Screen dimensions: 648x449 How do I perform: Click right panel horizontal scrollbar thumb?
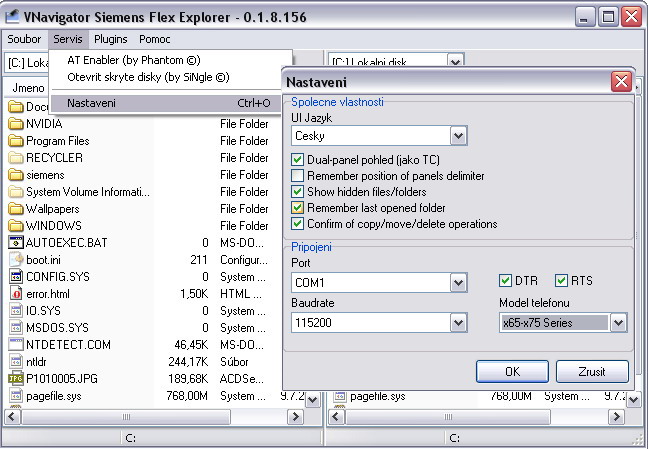pos(448,416)
